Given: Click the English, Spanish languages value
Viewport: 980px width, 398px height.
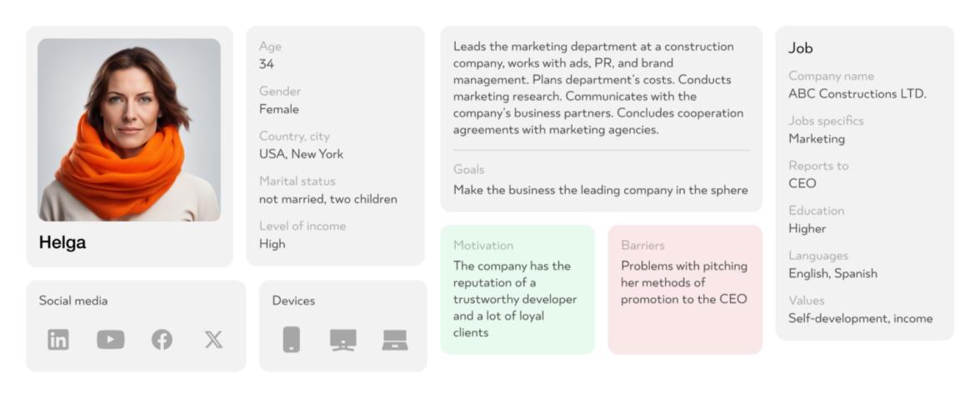Looking at the screenshot, I should point(832,273).
